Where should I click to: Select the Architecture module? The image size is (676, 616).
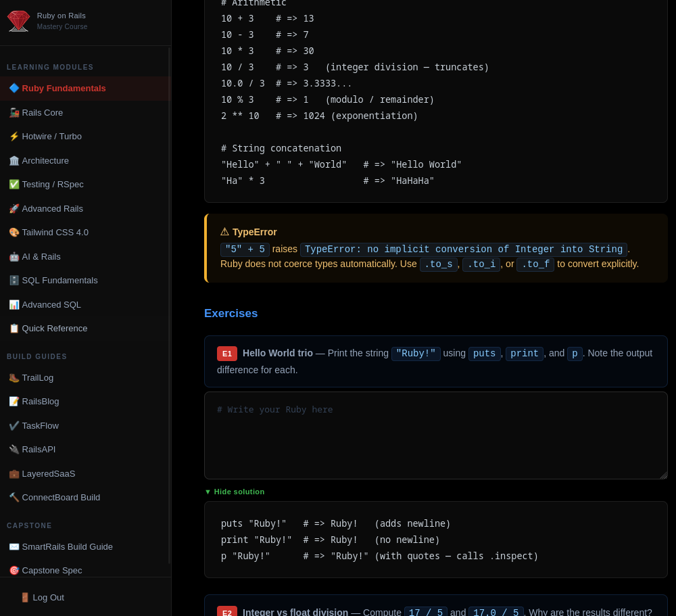coord(85,160)
